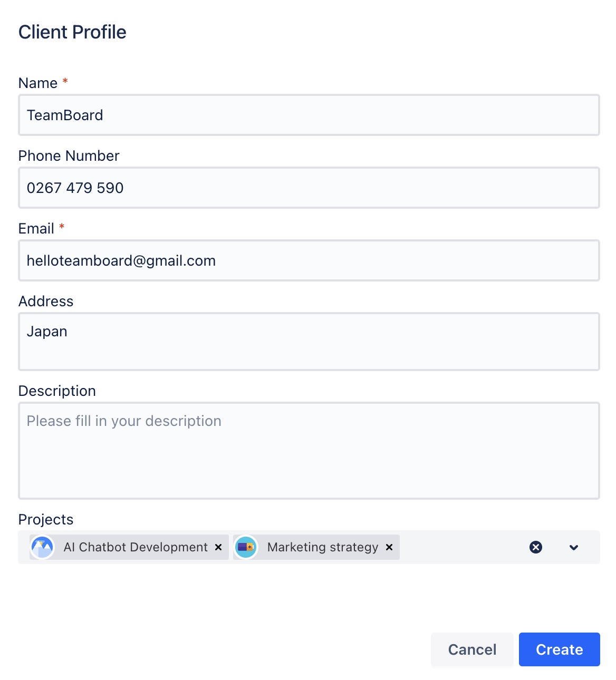Click the Marketing strategy project avatar
Viewport: 616px width, 680px height.
246,547
